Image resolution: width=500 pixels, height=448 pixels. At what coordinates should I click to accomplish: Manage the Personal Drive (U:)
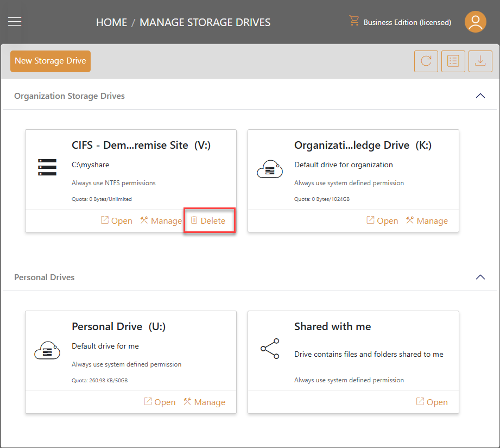coord(204,402)
